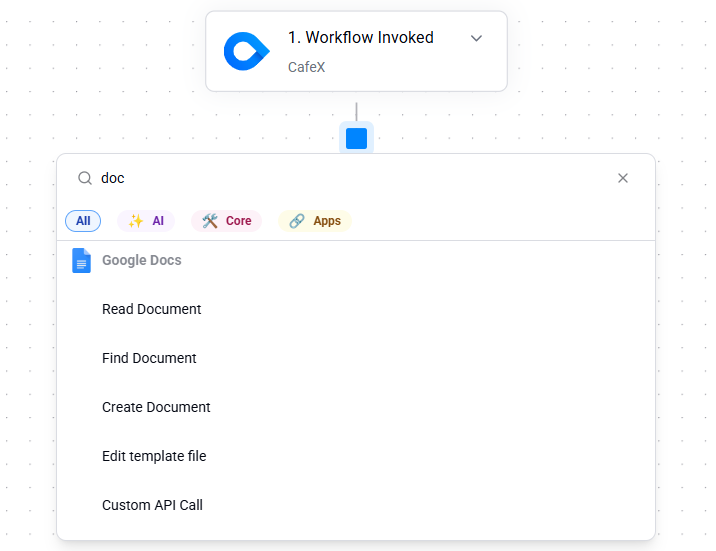Switch to the AI filter tab
Viewport: 716px width, 551px height.
pos(146,221)
